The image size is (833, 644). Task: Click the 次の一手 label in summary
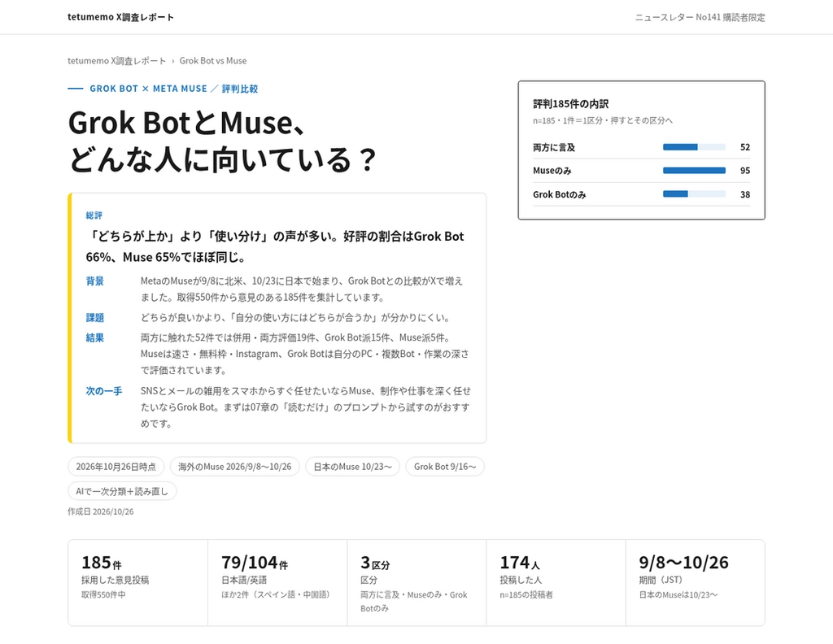tap(104, 391)
